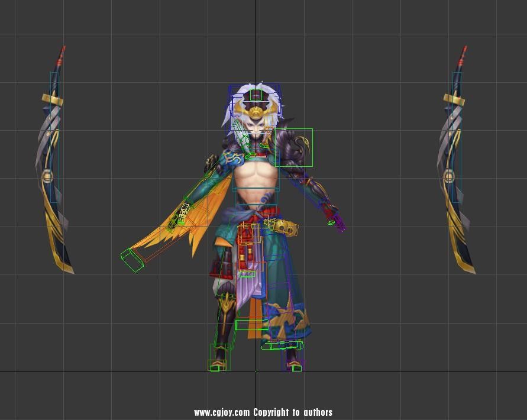Select gold circular emblem on left sword
527x420 pixels.
48,175
